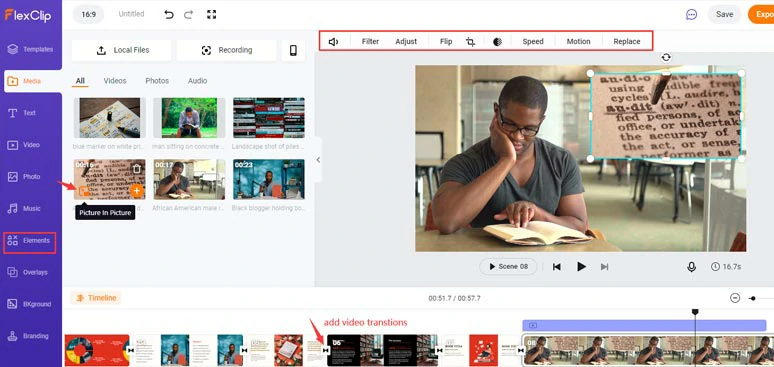Select the purple overlay track bar
Image resolution: width=774 pixels, height=367 pixels.
[x=644, y=326]
